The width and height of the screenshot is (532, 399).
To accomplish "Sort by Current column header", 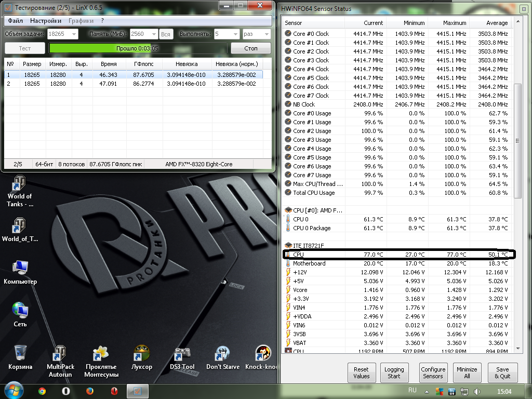I will click(365, 23).
